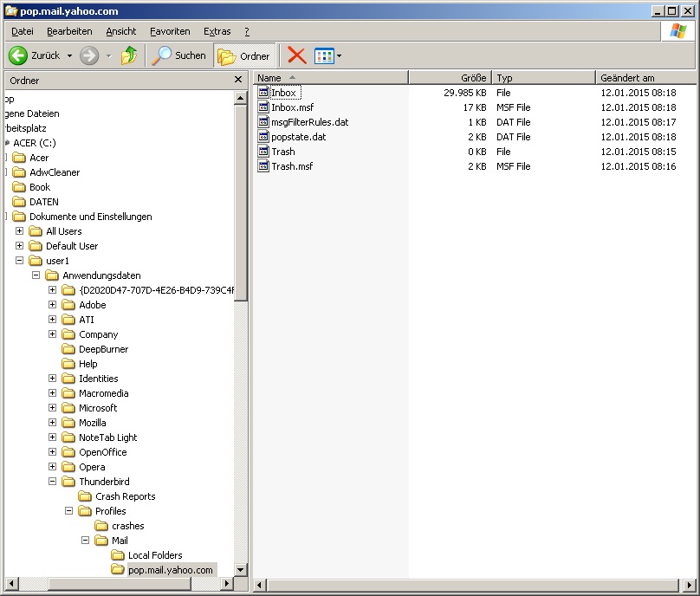Screen dimensions: 700x596
Task: Select the Local Folders tree item
Action: coord(155,555)
